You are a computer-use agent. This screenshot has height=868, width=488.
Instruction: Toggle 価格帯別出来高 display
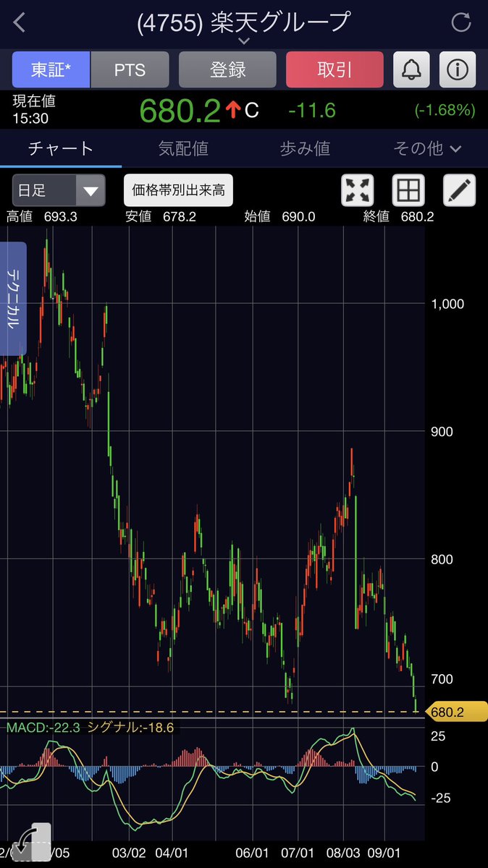178,191
